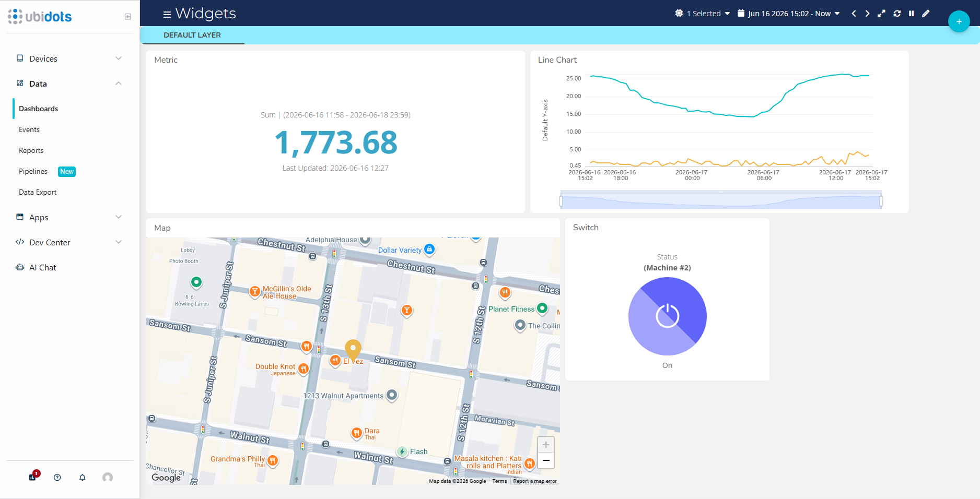This screenshot has width=980, height=499.
Task: Select the DEFAULT LAYER tab
Action: coord(192,35)
